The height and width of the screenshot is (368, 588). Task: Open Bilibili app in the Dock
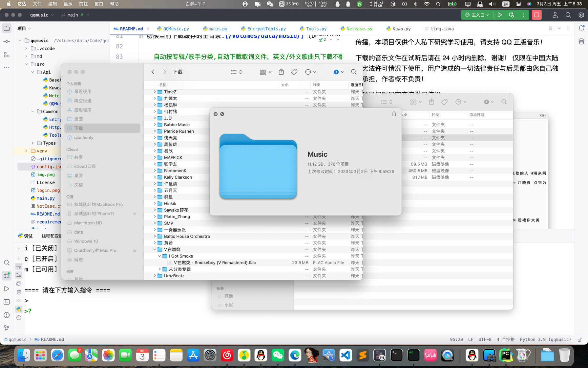point(430,355)
